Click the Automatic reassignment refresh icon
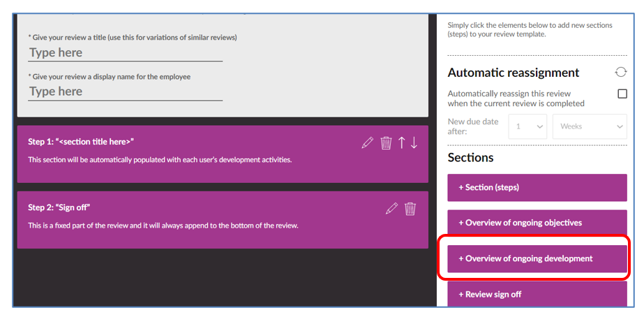644x317 pixels. tap(620, 72)
